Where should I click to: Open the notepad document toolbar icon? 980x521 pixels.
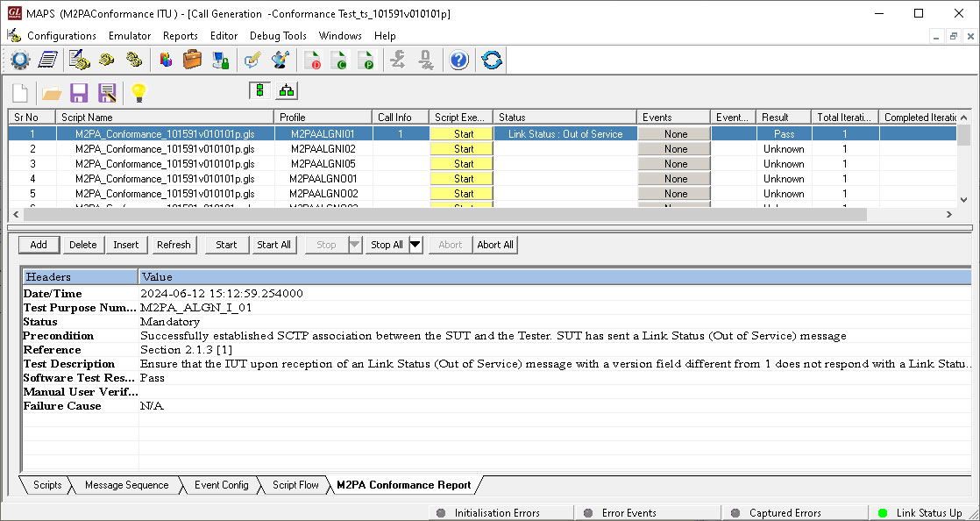click(x=47, y=60)
